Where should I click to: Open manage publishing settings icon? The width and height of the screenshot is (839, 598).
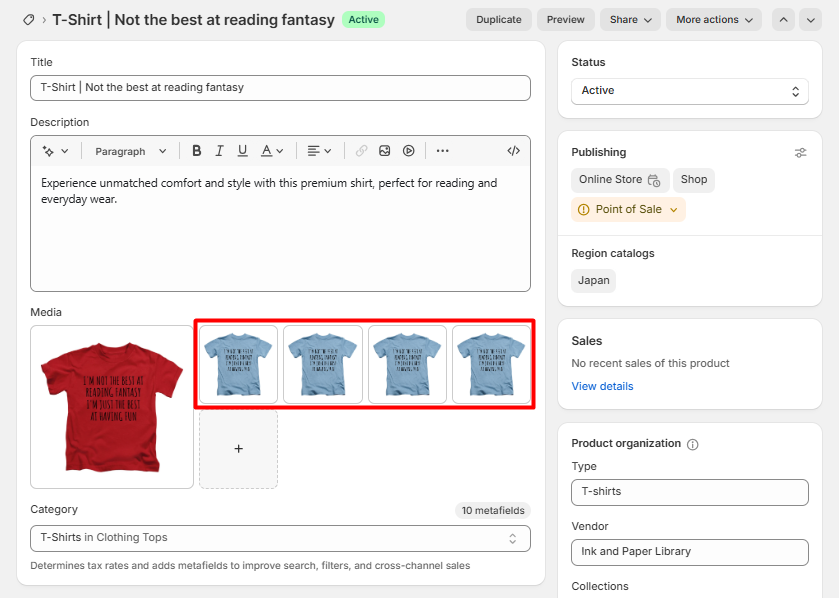(x=800, y=153)
